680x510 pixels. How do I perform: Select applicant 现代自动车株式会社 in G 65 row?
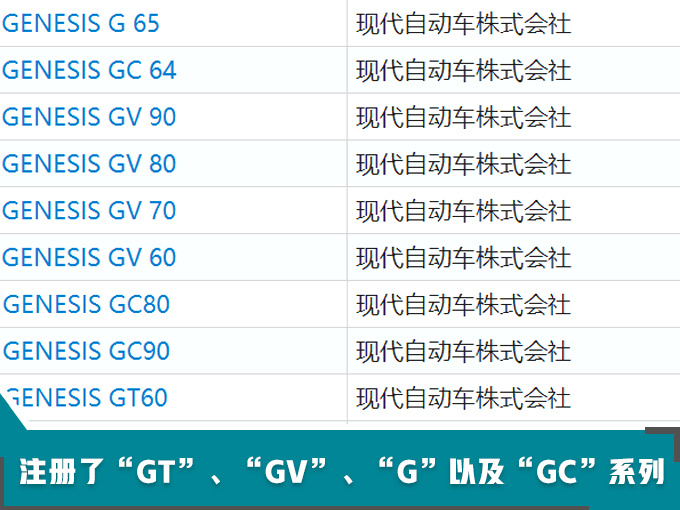(x=463, y=24)
